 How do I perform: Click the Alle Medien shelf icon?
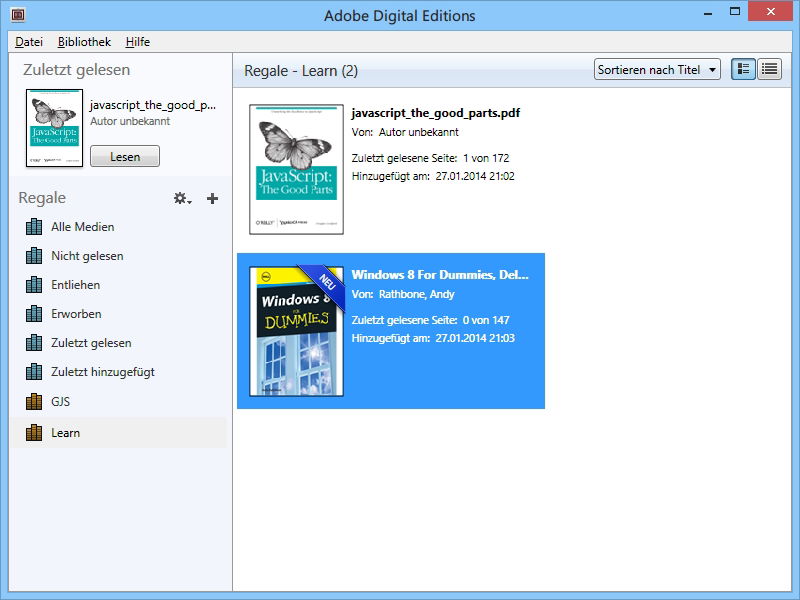click(x=34, y=227)
